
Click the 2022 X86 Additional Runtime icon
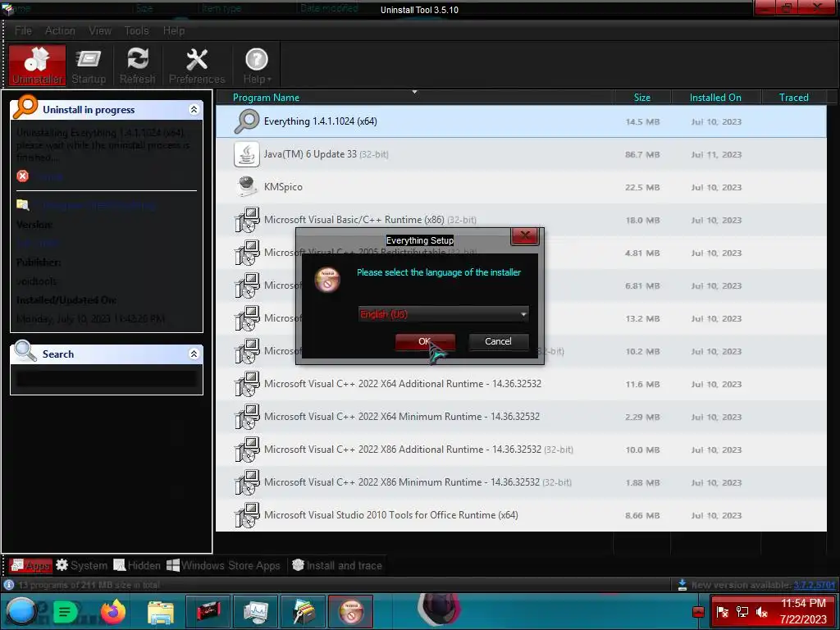coord(246,450)
